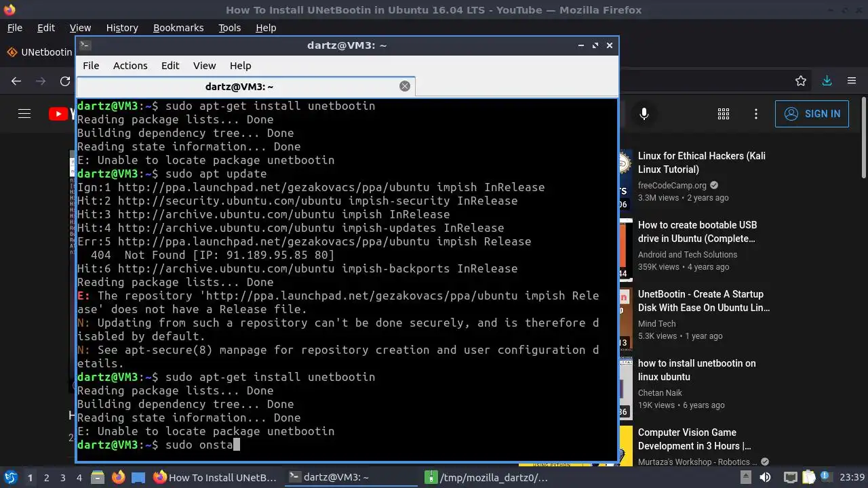
Task: Bookmark this page with the star icon
Action: click(801, 81)
